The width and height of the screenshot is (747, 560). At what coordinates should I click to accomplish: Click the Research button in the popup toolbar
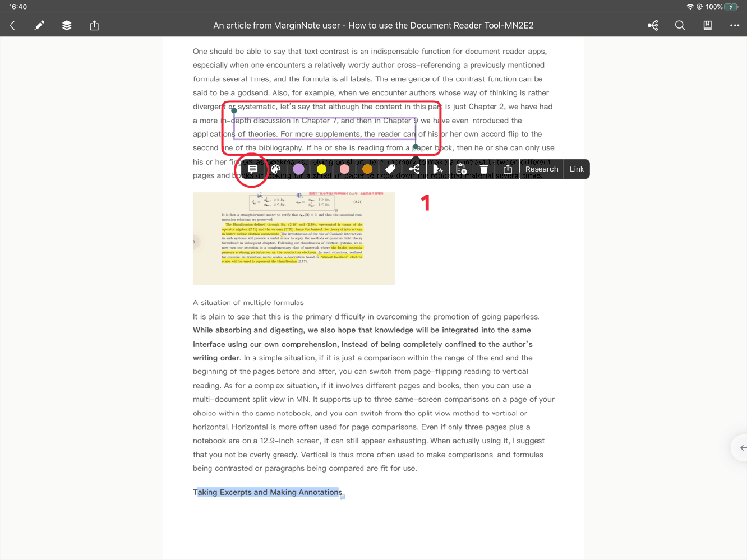click(542, 169)
